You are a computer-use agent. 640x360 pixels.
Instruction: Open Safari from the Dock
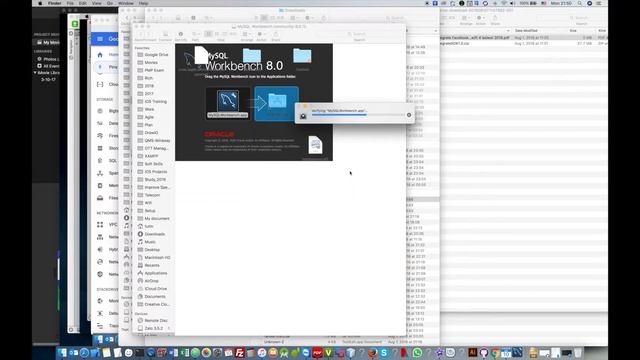pyautogui.click(x=84, y=353)
